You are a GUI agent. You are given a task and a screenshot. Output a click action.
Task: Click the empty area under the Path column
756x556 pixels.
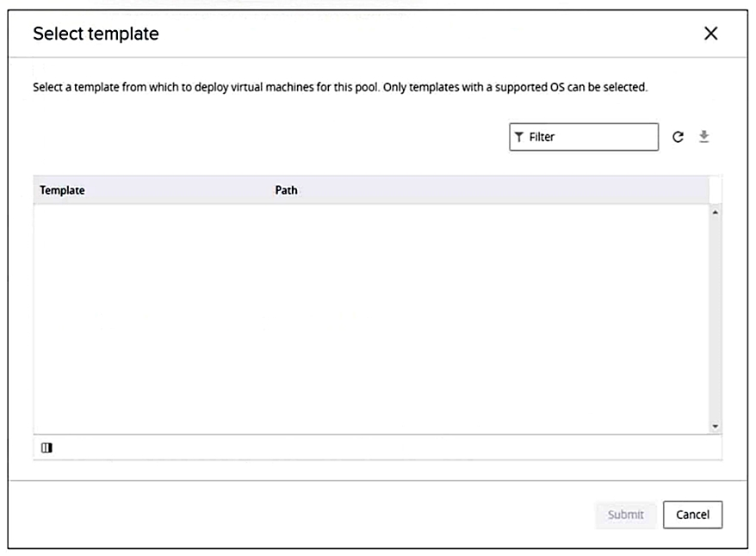coord(489,319)
